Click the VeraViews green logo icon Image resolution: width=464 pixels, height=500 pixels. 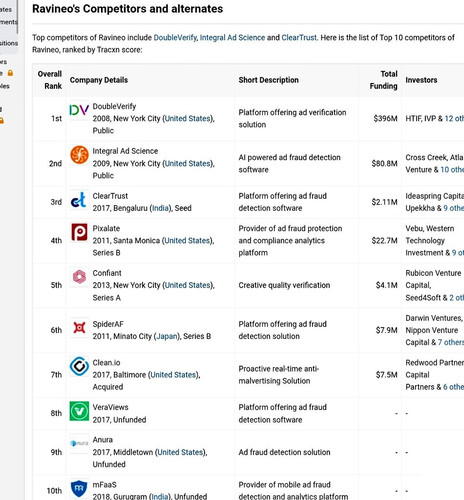click(x=79, y=411)
